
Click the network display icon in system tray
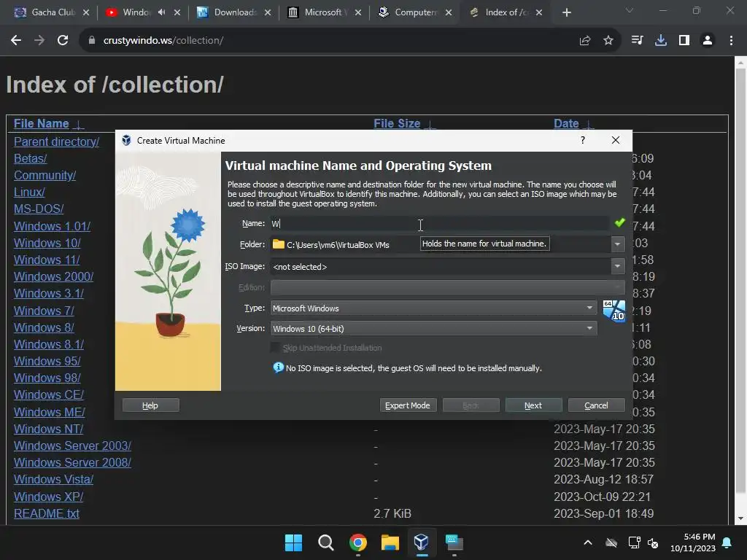click(x=634, y=542)
